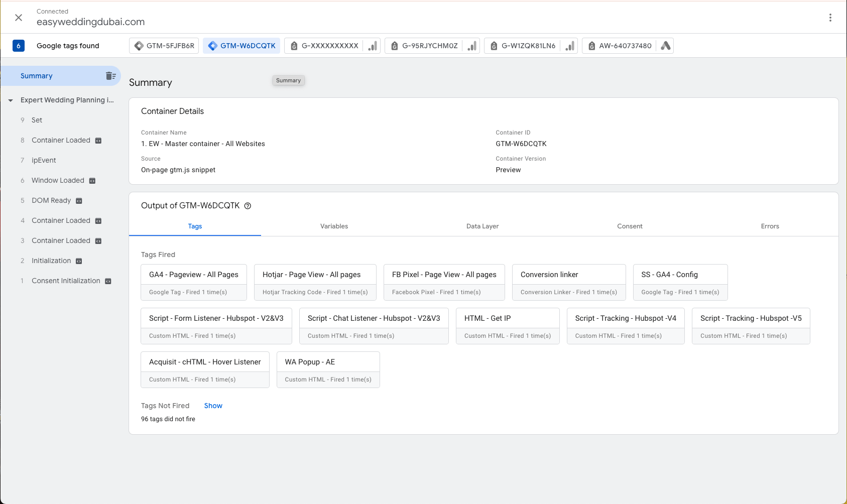Open the FB Pixel - Page View tag card

coord(444,282)
